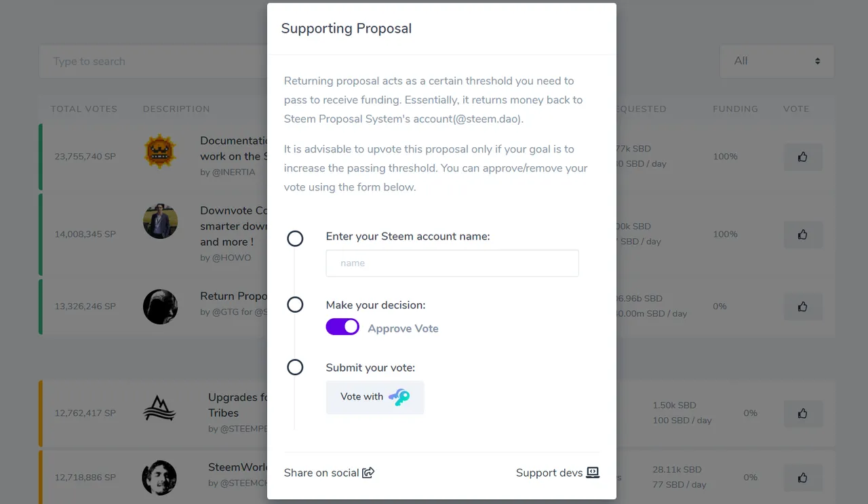This screenshot has height=504, width=868.
Task: Click thumbs-up for Upgrades Tribes proposal
Action: [x=803, y=413]
